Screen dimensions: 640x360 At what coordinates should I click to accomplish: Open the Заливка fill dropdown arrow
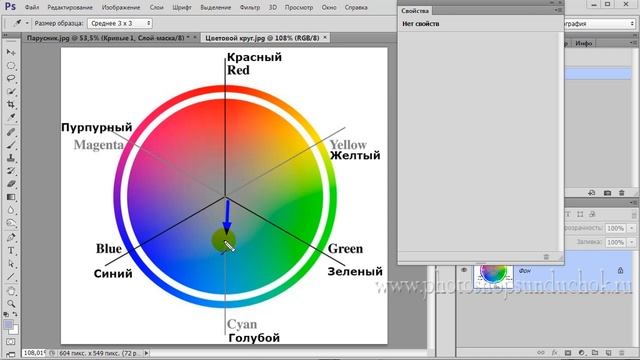click(632, 242)
